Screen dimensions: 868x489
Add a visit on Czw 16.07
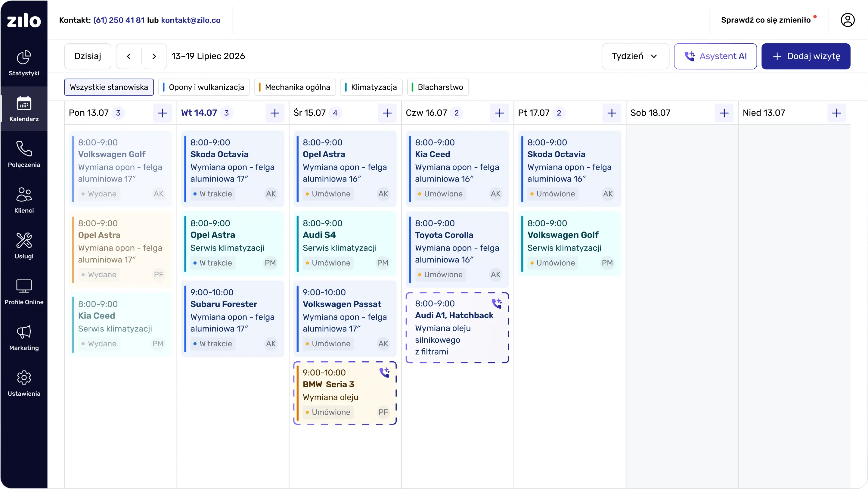coord(499,113)
